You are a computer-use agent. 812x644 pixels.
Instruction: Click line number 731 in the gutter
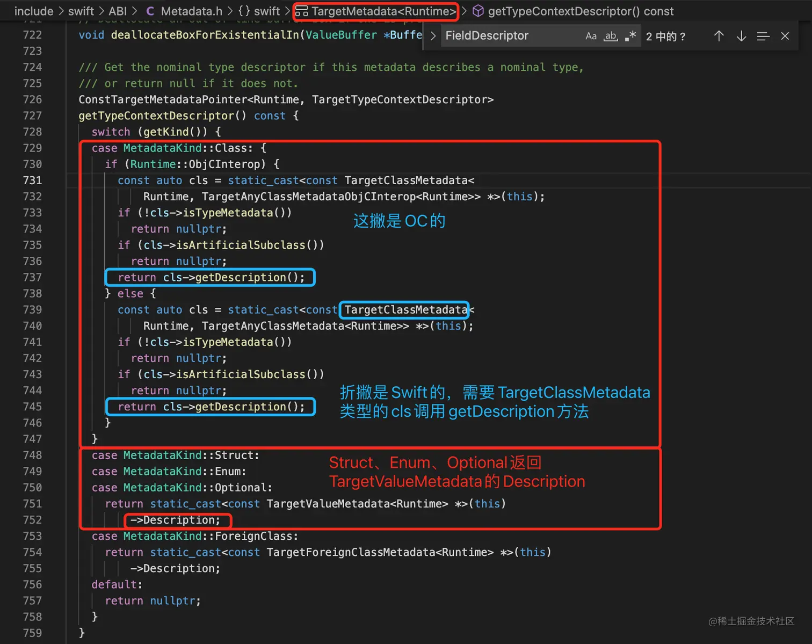(32, 180)
